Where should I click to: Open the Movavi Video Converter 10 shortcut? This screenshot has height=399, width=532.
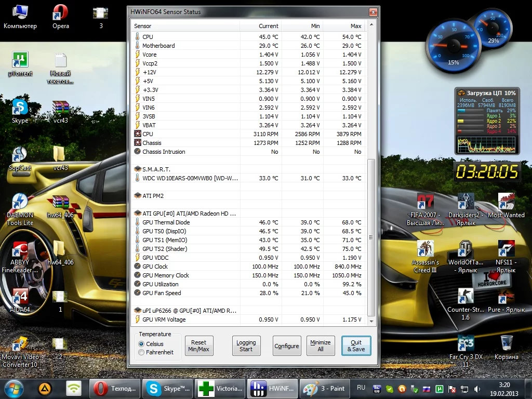20,352
